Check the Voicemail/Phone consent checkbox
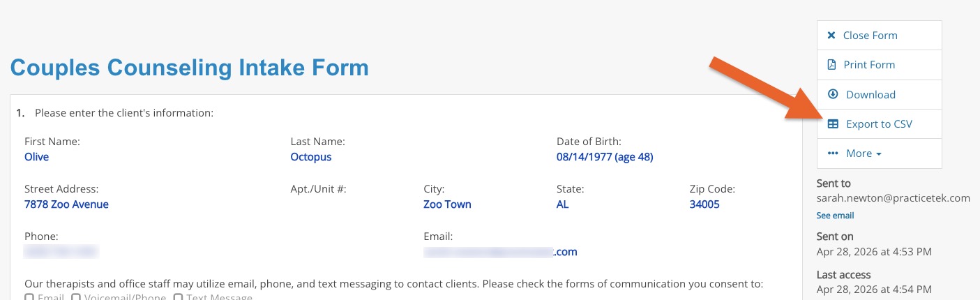 (x=75, y=298)
